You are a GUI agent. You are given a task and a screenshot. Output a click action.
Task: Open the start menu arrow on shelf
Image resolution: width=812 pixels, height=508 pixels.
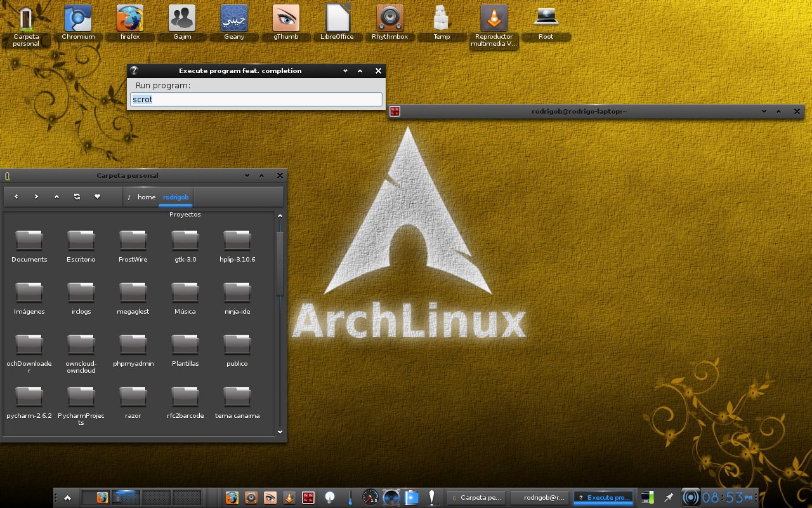pos(68,498)
